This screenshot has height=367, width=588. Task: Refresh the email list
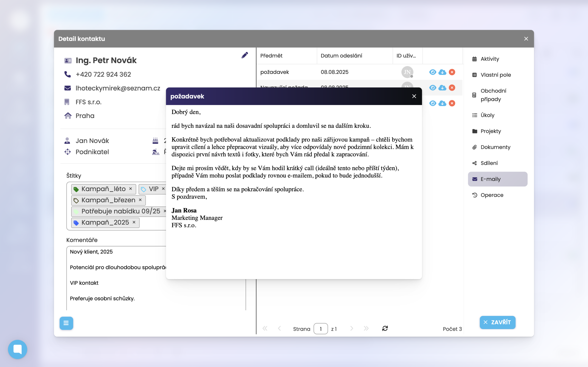click(385, 328)
